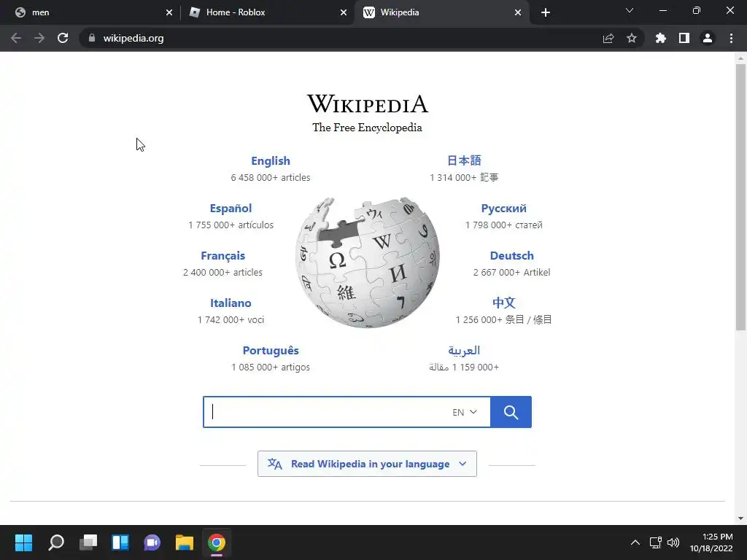The width and height of the screenshot is (747, 560).
Task: Open the Chrome profile avatar
Action: click(x=708, y=38)
